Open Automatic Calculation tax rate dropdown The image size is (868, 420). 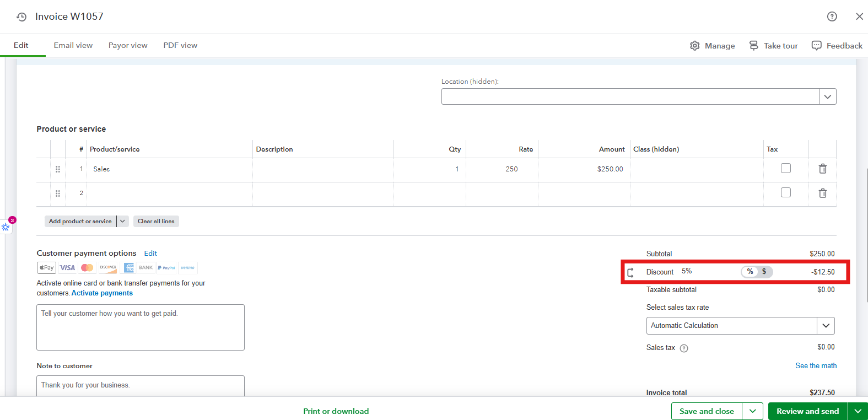coord(826,326)
